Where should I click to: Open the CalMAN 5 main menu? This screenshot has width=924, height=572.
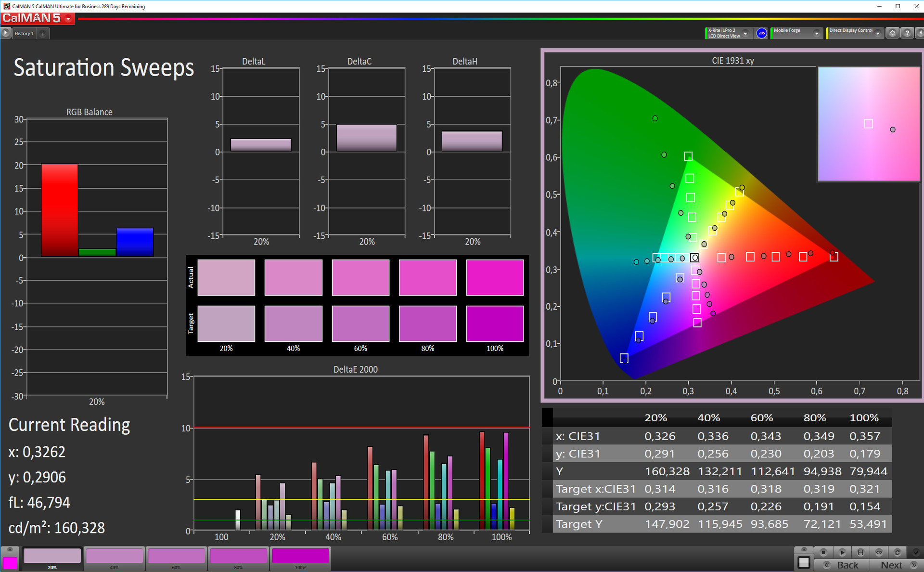(68, 19)
